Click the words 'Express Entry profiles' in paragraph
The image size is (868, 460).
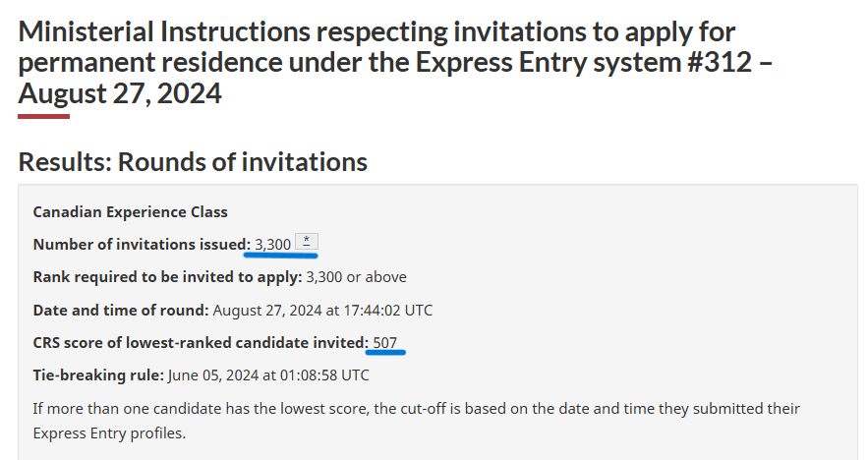(x=110, y=432)
